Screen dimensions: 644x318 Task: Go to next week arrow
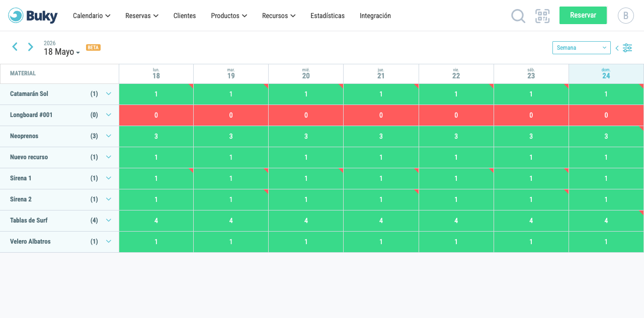(31, 47)
